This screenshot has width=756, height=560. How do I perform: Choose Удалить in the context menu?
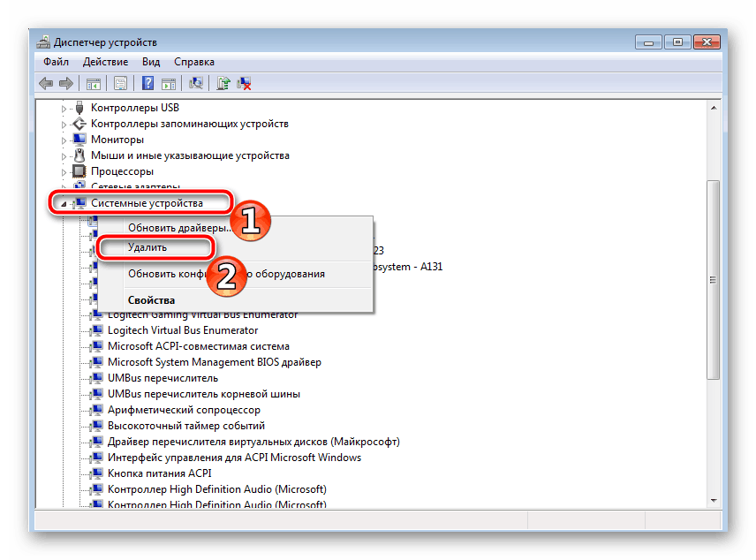(147, 248)
